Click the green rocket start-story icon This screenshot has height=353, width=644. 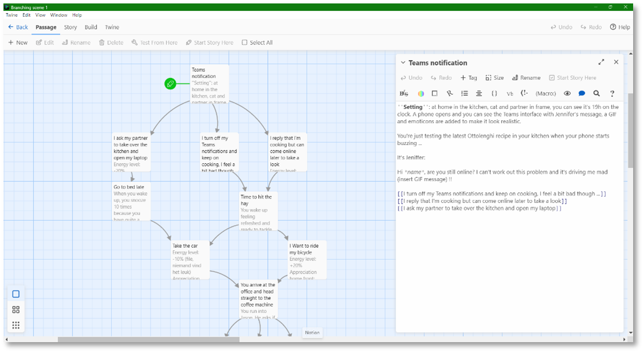click(170, 84)
